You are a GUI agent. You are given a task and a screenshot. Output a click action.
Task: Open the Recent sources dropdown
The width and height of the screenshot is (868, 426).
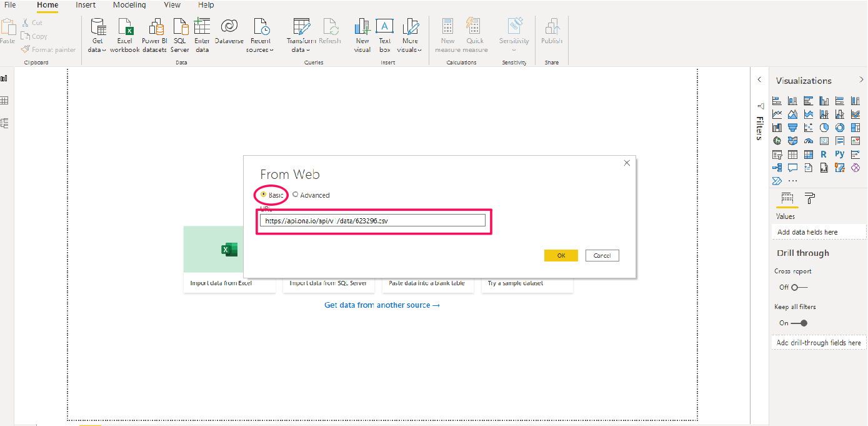pos(260,36)
